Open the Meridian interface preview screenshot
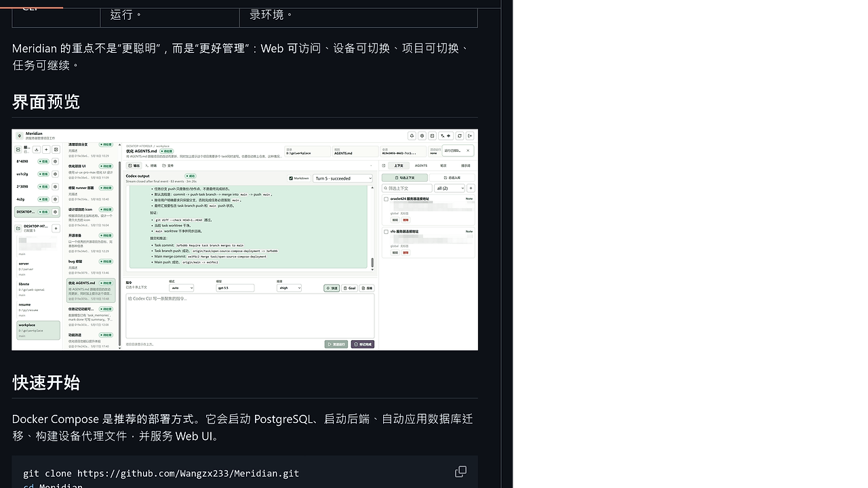Screen dimensions: 868x488 tap(245, 240)
